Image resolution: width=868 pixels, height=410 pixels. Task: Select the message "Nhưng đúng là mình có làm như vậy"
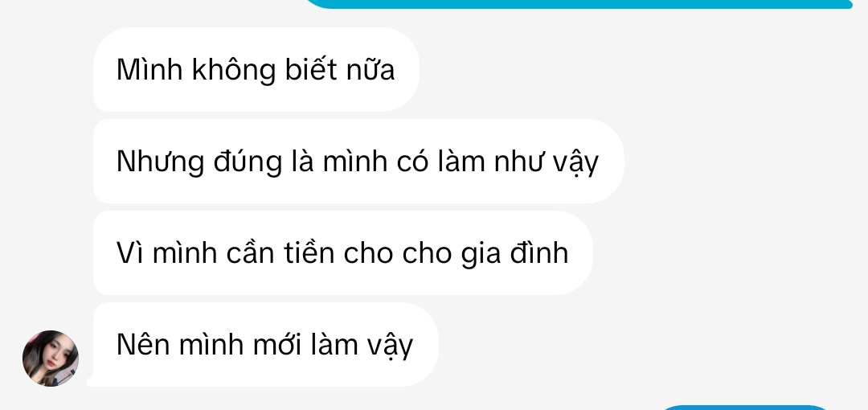click(x=358, y=162)
